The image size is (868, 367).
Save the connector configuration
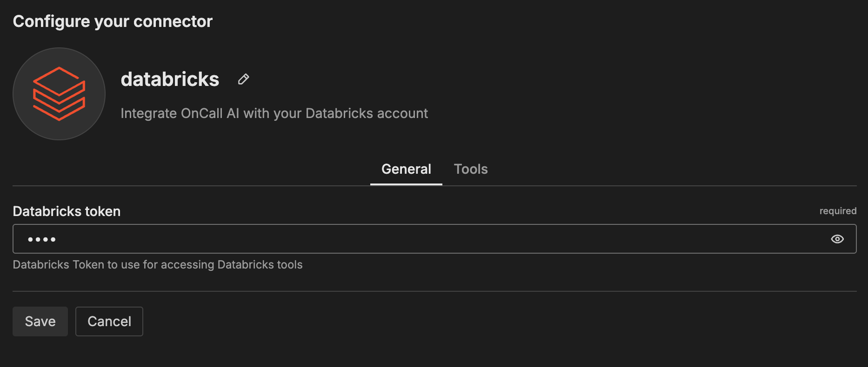tap(40, 321)
